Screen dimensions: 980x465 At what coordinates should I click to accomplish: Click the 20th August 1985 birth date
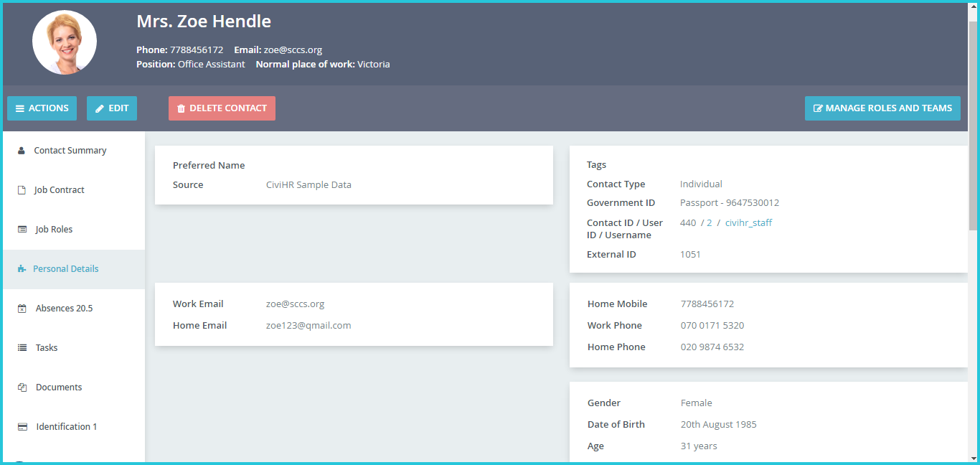tap(719, 425)
